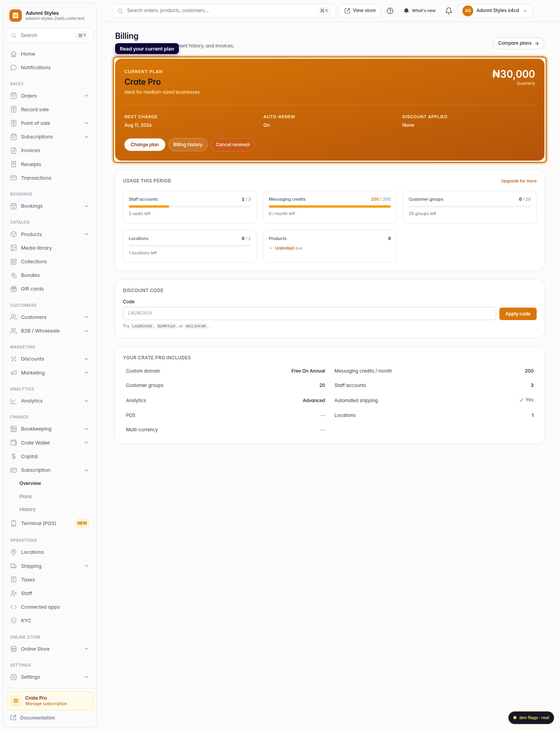Expand the Products sidebar chevron
Screen dimensions: 560x730
coord(86,235)
